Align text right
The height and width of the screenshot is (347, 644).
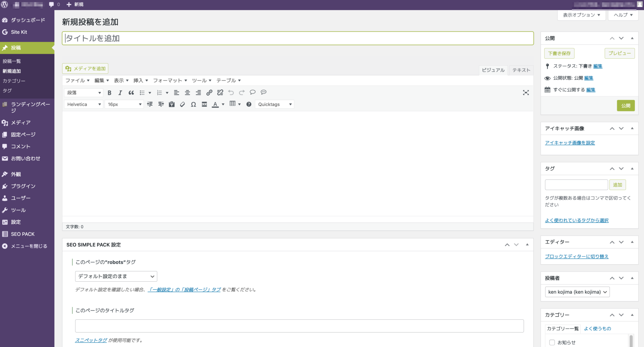coord(198,93)
